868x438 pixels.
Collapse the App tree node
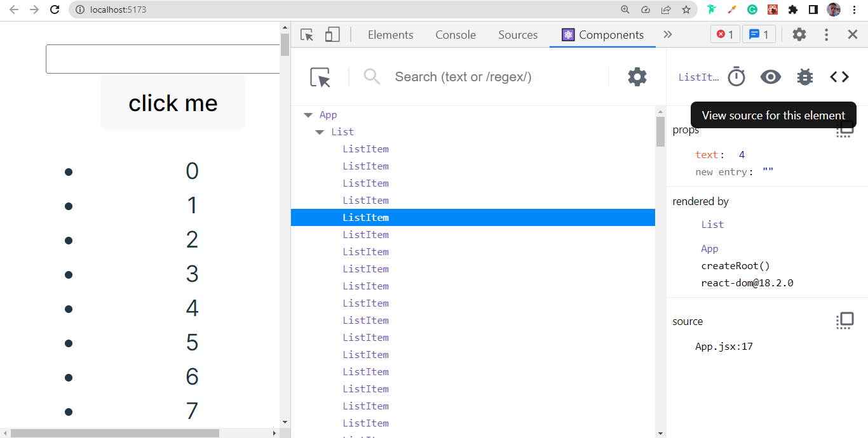(x=308, y=115)
